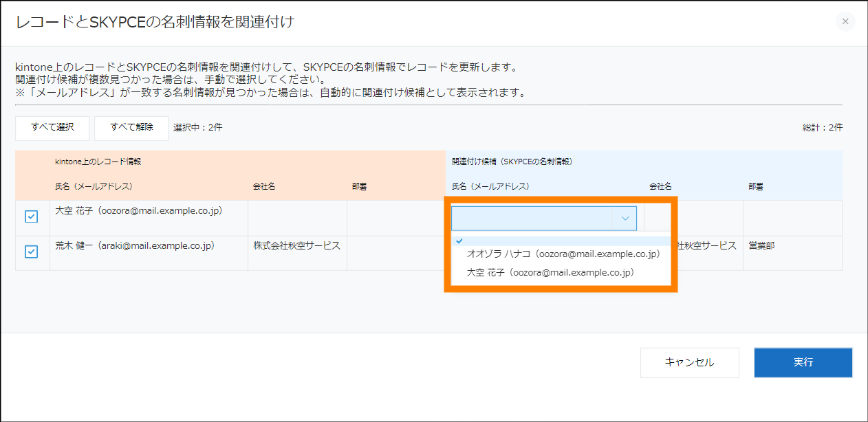Click the kintone 部署 column header
The width and height of the screenshot is (868, 422).
coord(358,186)
